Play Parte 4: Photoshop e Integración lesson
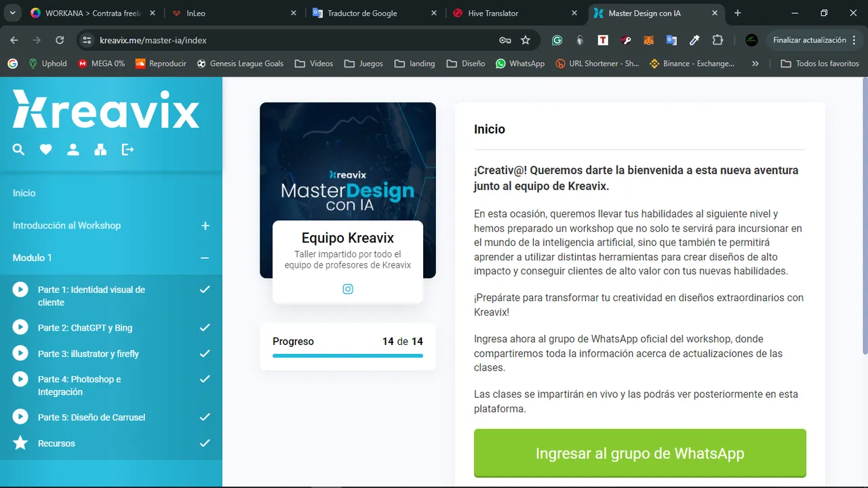 (20, 379)
